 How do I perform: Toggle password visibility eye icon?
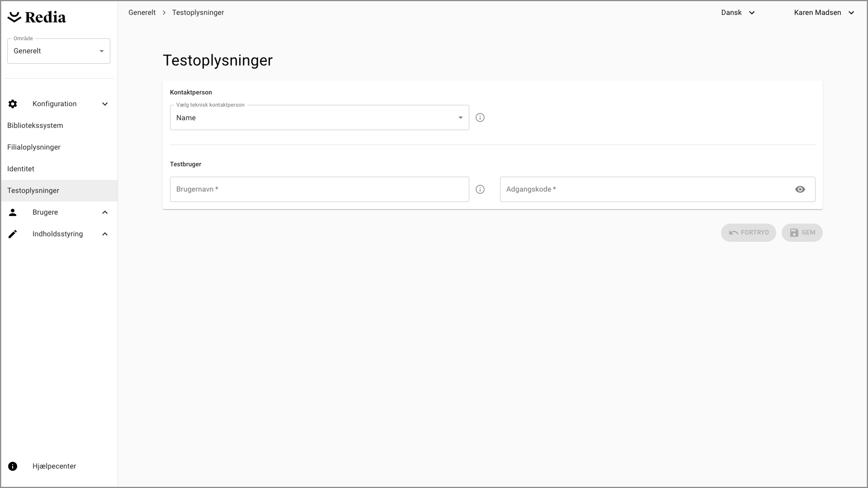coord(800,189)
